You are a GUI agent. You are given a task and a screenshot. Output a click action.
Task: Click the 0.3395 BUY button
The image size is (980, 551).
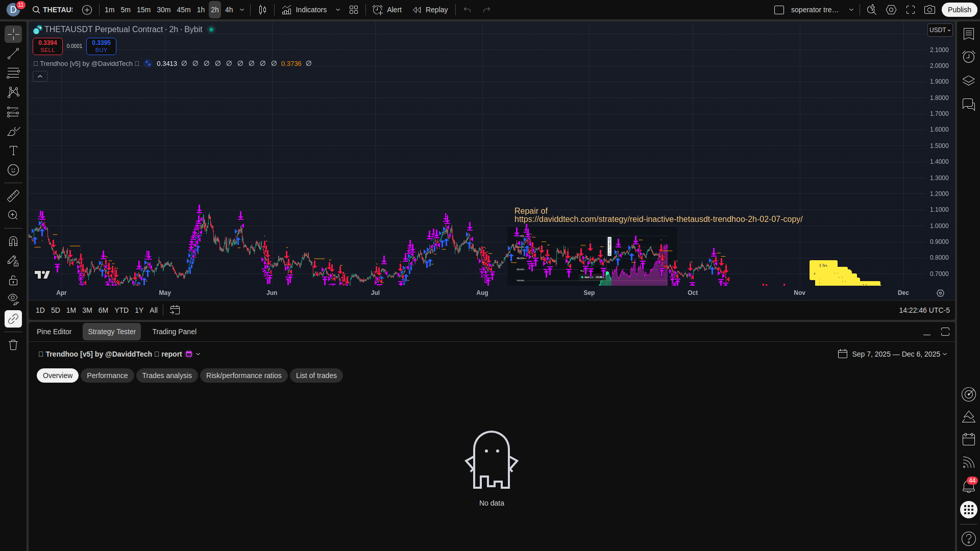(x=101, y=46)
